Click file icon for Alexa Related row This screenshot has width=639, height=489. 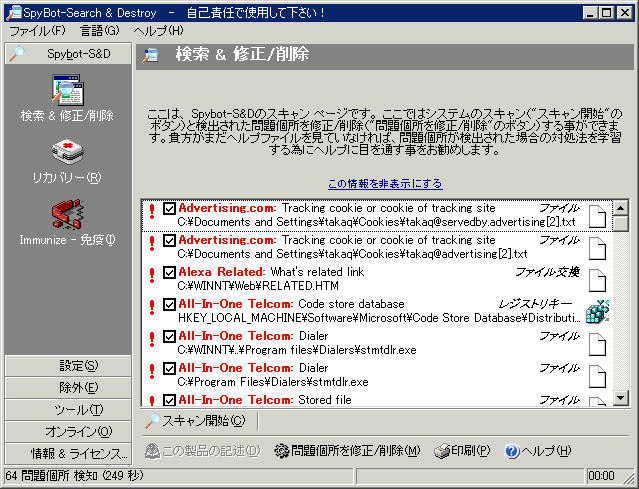pos(597,280)
